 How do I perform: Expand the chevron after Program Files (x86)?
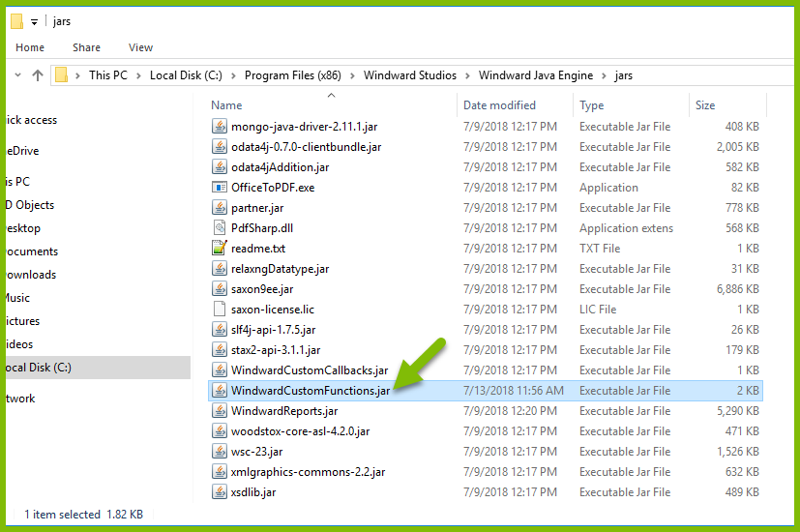352,75
